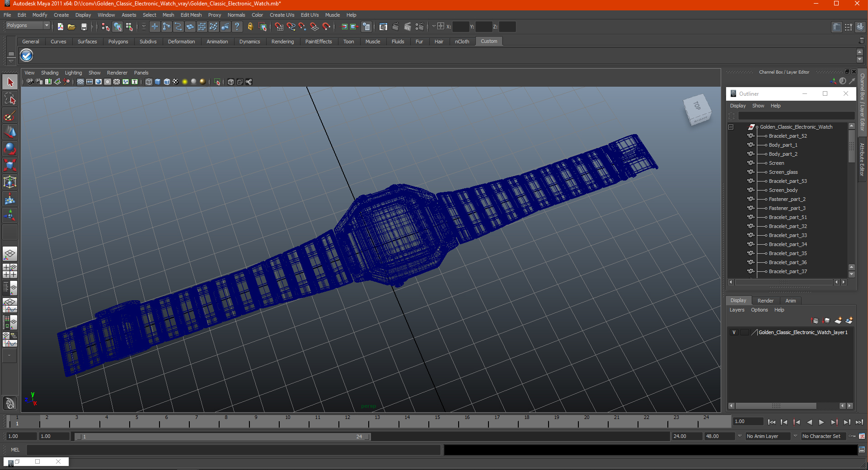868x470 pixels.
Task: Create a new scene
Action: pos(61,27)
